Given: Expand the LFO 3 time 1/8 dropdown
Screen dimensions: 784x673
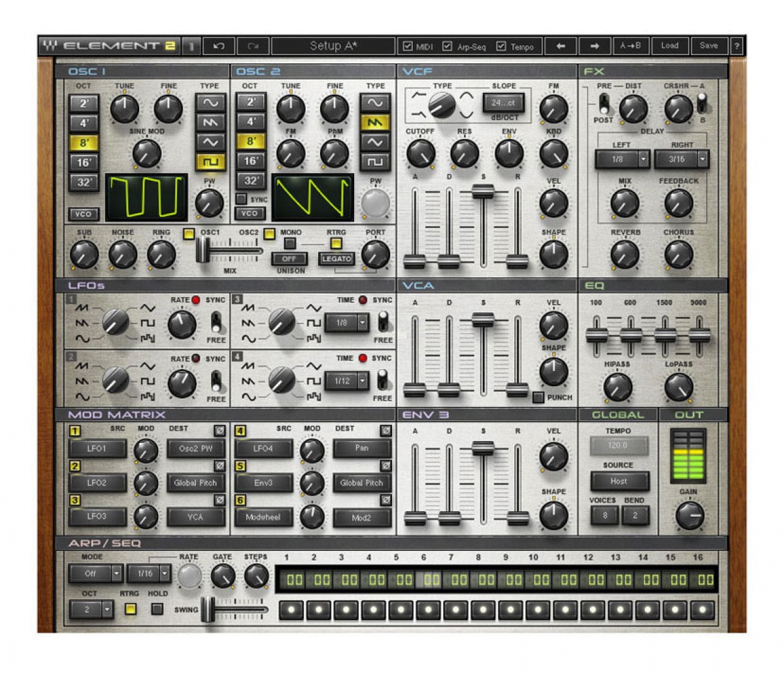Looking at the screenshot, I should [347, 323].
